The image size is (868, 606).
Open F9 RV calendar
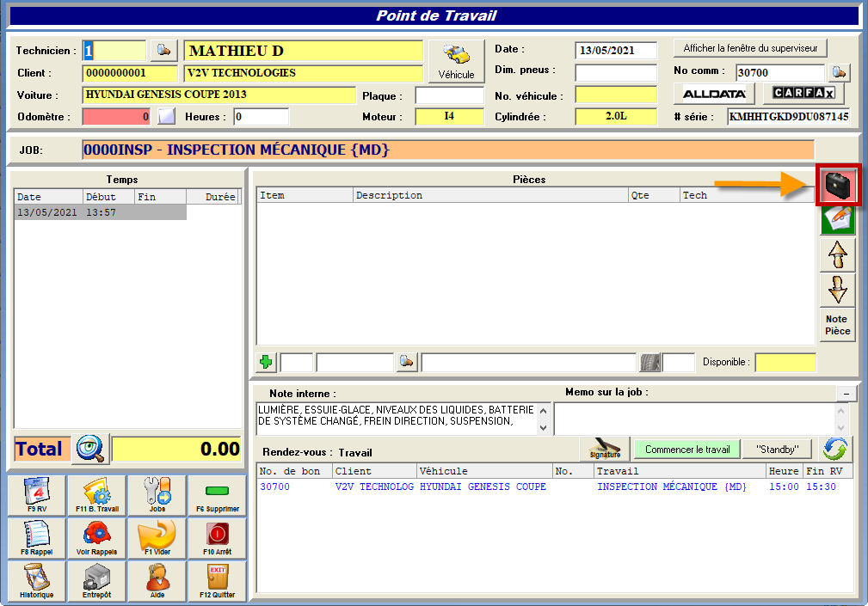pyautogui.click(x=37, y=495)
